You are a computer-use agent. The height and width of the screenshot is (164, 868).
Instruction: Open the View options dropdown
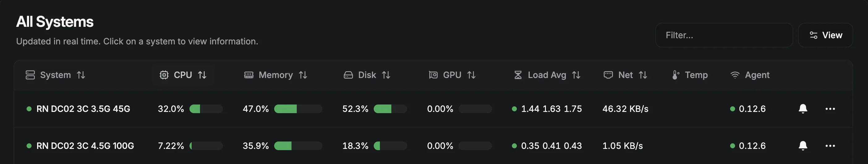(825, 35)
